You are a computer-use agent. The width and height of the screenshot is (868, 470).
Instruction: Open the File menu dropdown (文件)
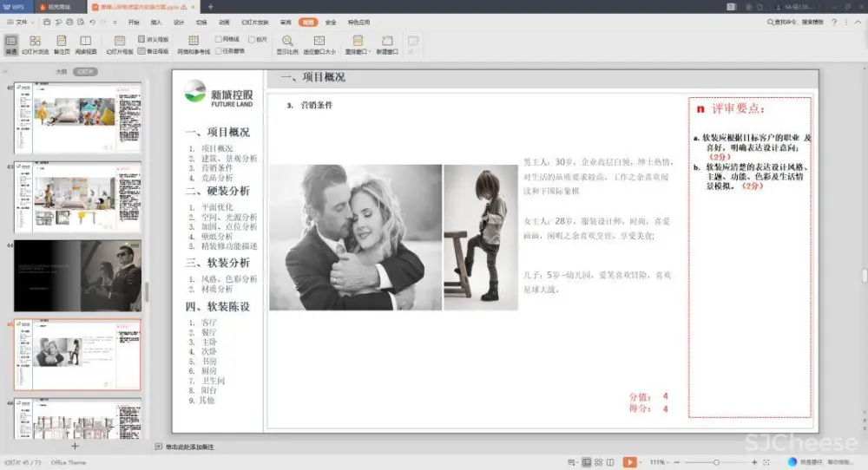point(22,22)
